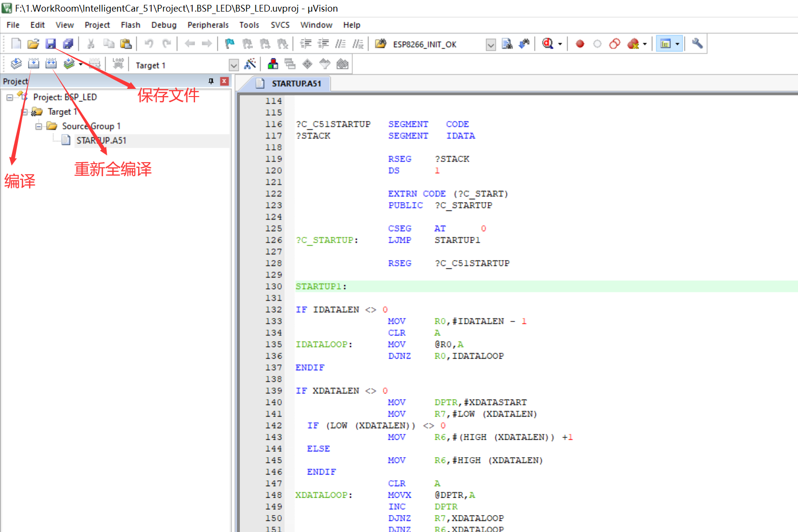
Task: Open the window layout dropdown arrow
Action: coord(677,44)
